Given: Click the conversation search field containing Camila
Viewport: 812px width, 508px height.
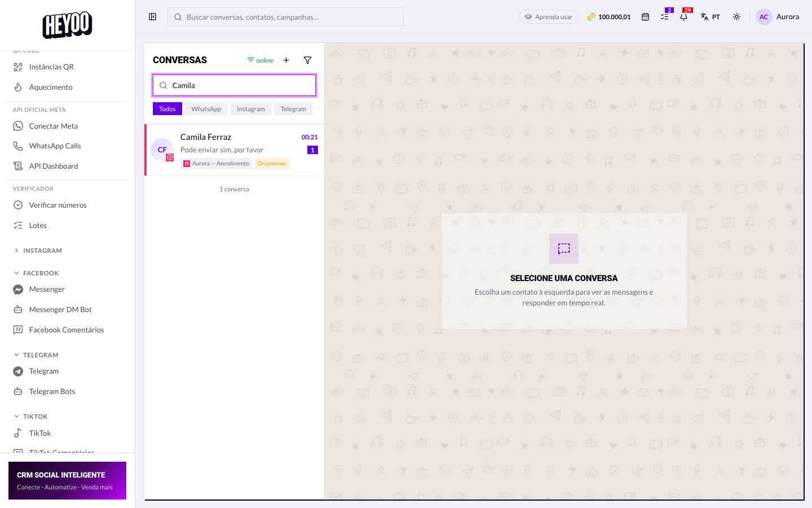Looking at the screenshot, I should [x=235, y=85].
